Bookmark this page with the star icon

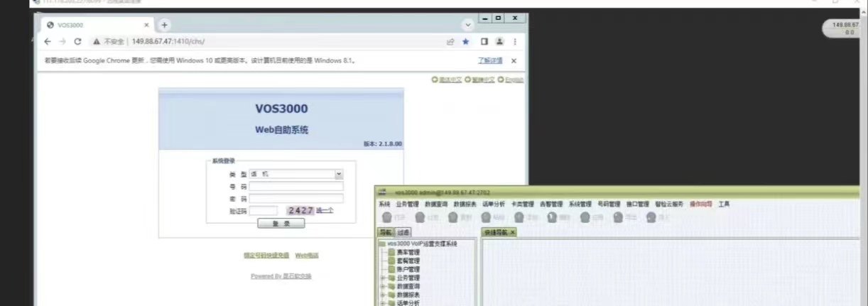[x=466, y=41]
